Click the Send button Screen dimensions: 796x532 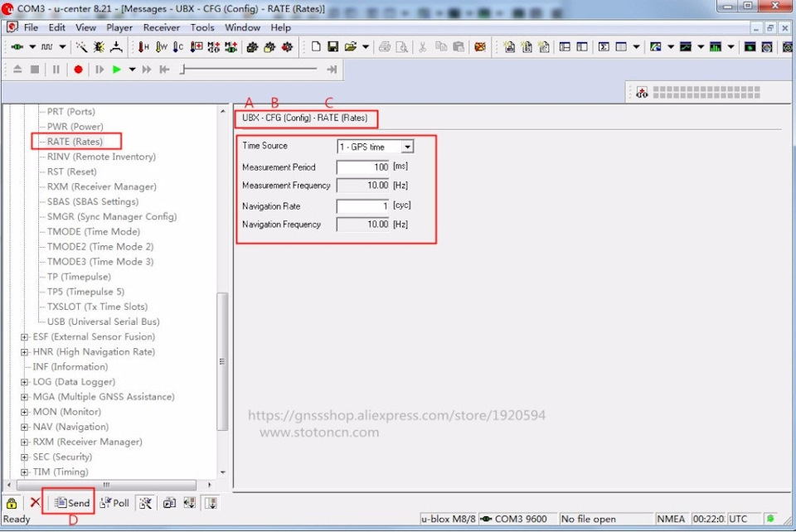coord(71,503)
